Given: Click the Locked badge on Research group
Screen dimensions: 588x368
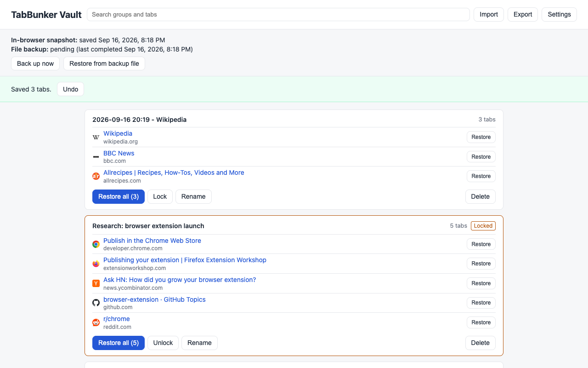Looking at the screenshot, I should (483, 226).
